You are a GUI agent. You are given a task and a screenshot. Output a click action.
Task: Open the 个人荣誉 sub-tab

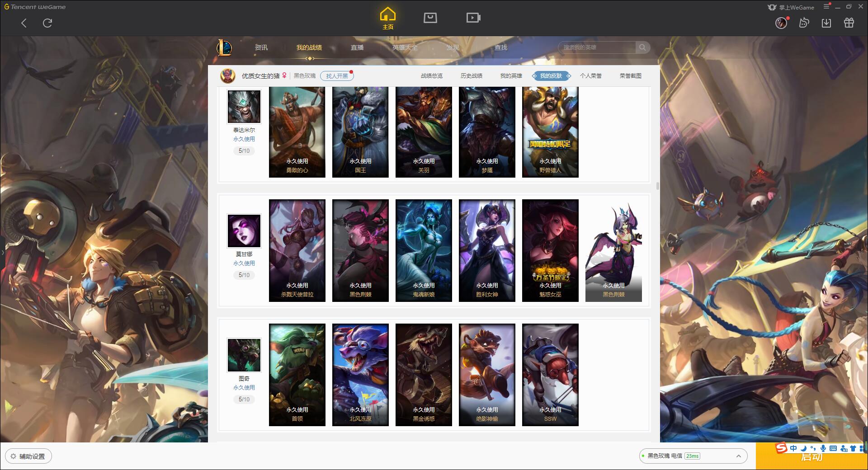tap(591, 76)
